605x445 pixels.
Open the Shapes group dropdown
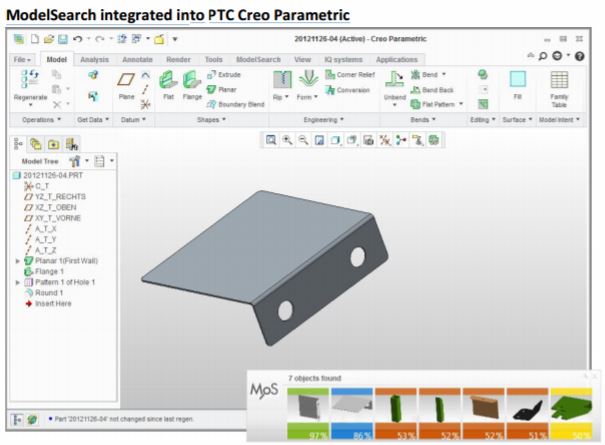tap(211, 120)
